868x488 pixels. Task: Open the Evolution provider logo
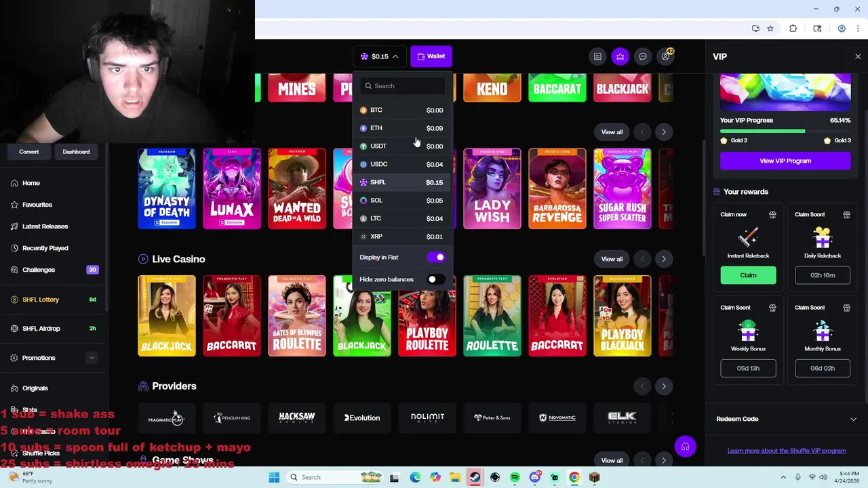[x=362, y=418]
